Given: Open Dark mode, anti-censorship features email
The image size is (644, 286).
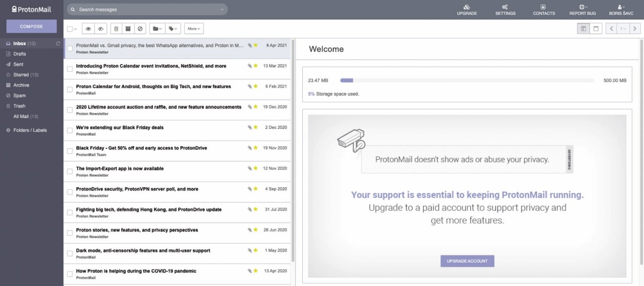Looking at the screenshot, I should click(177, 254).
